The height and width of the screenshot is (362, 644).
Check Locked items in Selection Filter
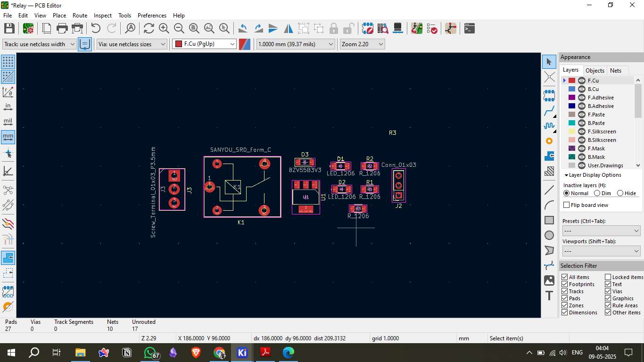tap(608, 277)
